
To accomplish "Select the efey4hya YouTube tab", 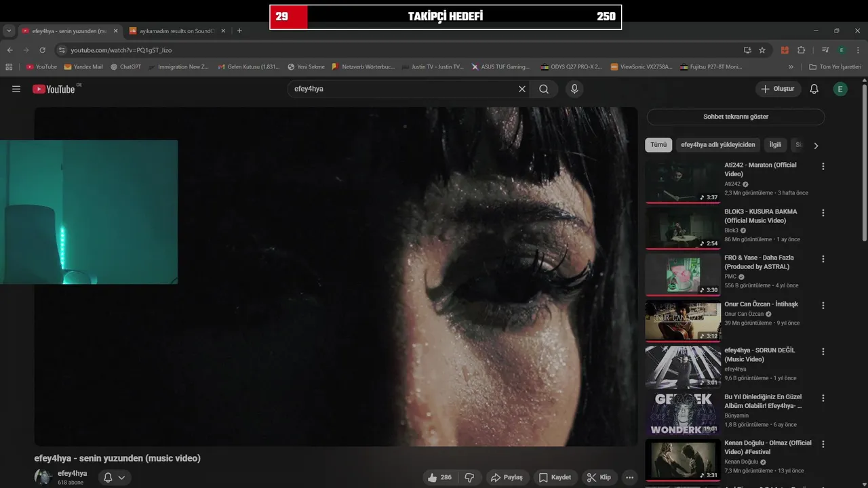I will (68, 30).
